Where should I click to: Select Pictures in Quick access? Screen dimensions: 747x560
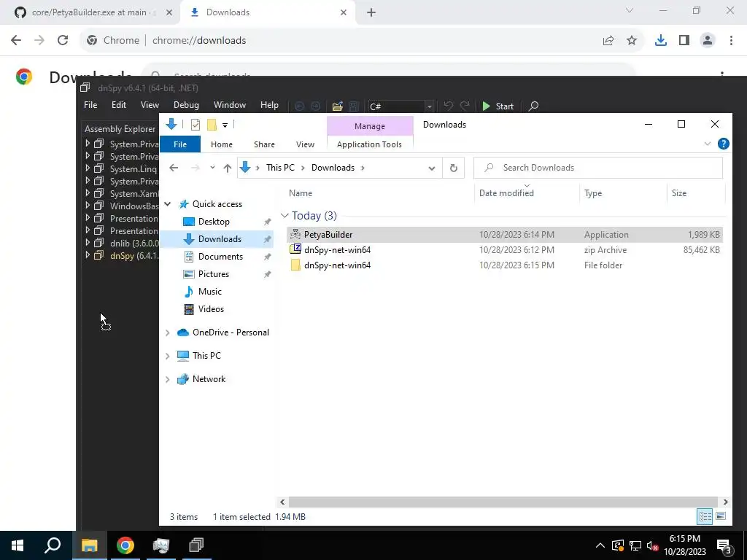click(214, 274)
